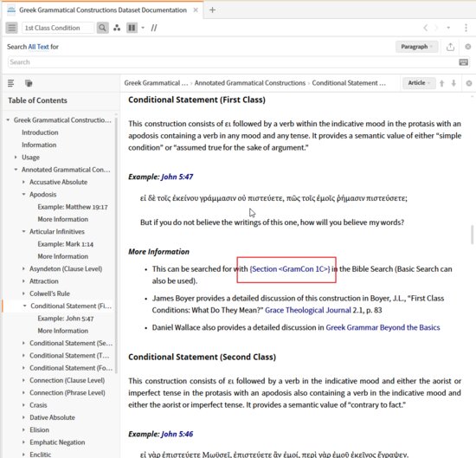Viewport: 476px width, 458px height.
Task: Go forward with the right navigation arrow
Action: point(436,28)
